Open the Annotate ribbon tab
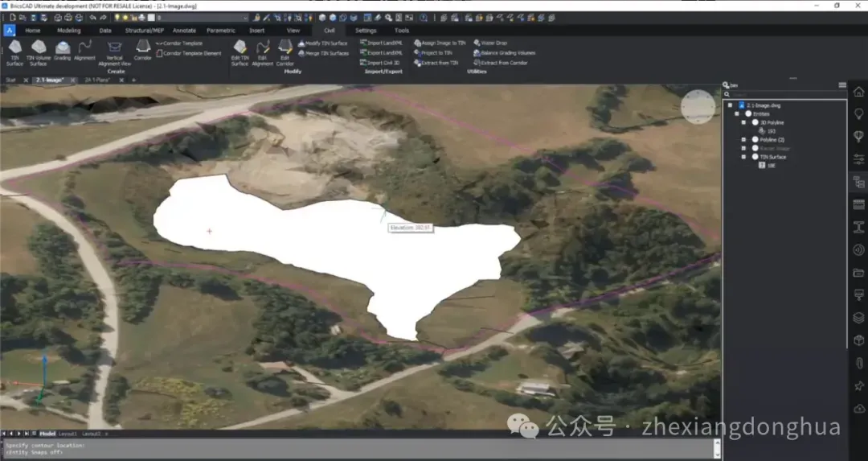This screenshot has height=461, width=868. (184, 31)
